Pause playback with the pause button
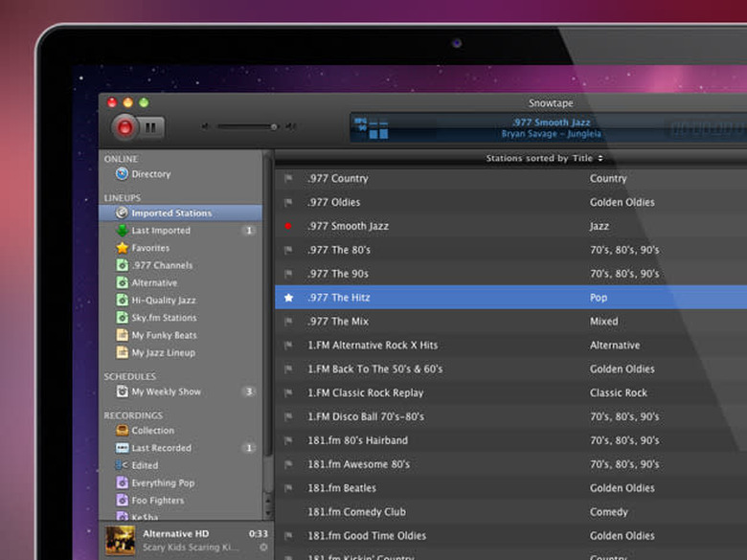747x560 pixels. coord(151,127)
